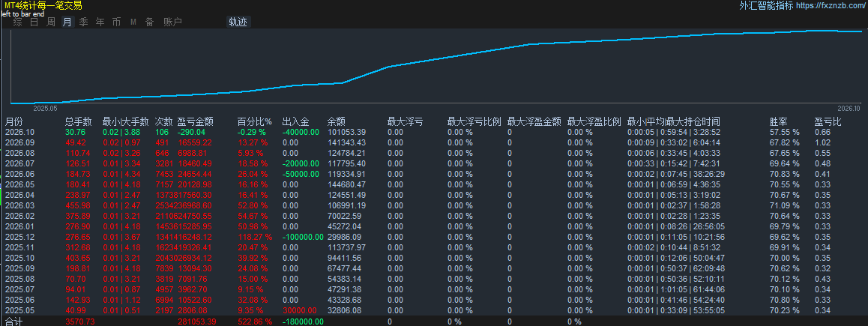Open the fxznzb.com website link
This screenshot has width=868, height=326.
pos(832,5)
